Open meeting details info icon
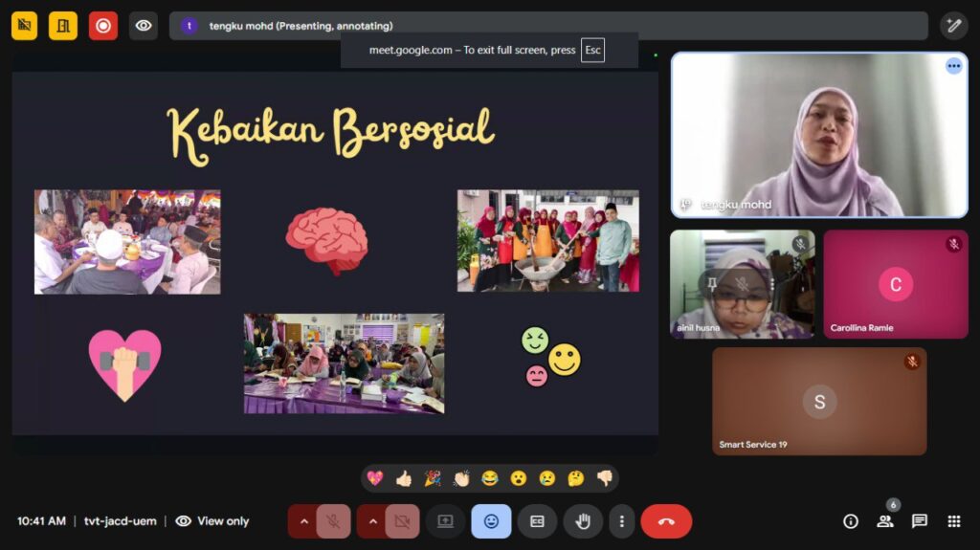 click(850, 521)
